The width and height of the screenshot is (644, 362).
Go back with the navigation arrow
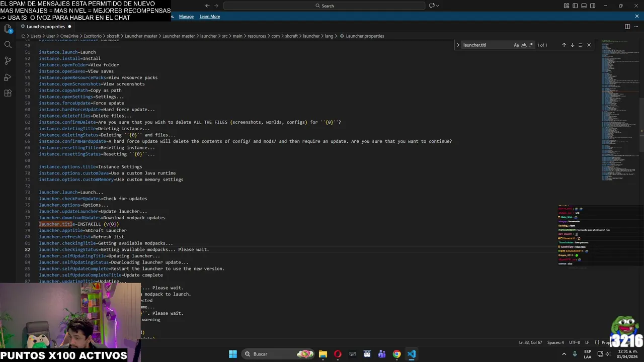(207, 6)
